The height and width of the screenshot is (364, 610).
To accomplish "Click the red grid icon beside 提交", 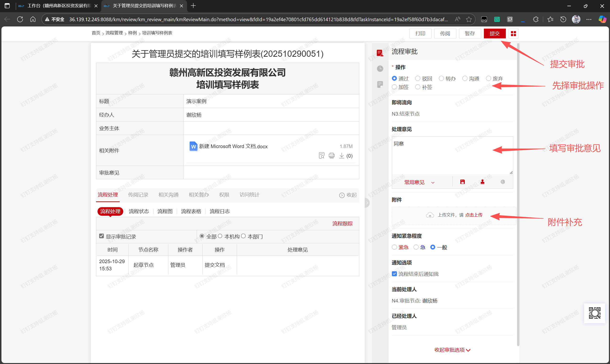I will pyautogui.click(x=513, y=34).
